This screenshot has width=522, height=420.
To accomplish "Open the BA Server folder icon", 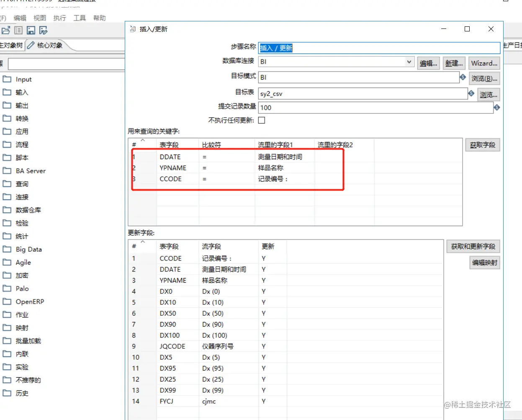I will click(7, 171).
